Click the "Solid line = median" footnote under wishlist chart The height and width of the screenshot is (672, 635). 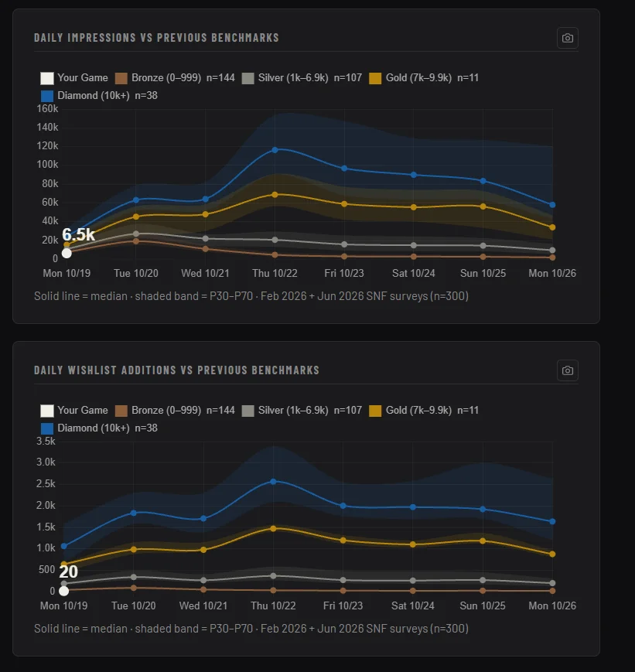251,629
